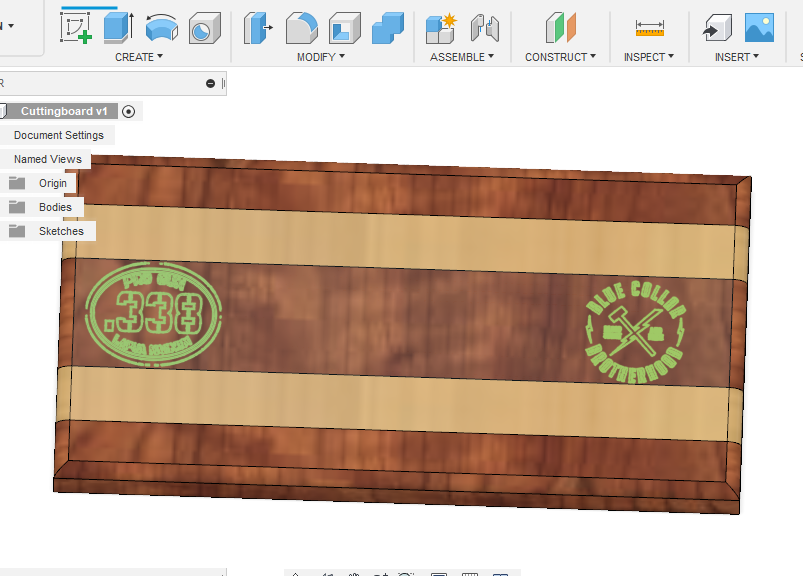Image resolution: width=803 pixels, height=576 pixels.
Task: Open the MODIFY dropdown menu
Action: [x=321, y=57]
